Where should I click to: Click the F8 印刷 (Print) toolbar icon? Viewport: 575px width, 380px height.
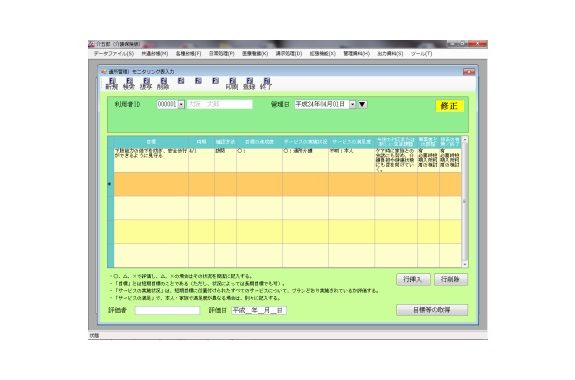(x=232, y=84)
